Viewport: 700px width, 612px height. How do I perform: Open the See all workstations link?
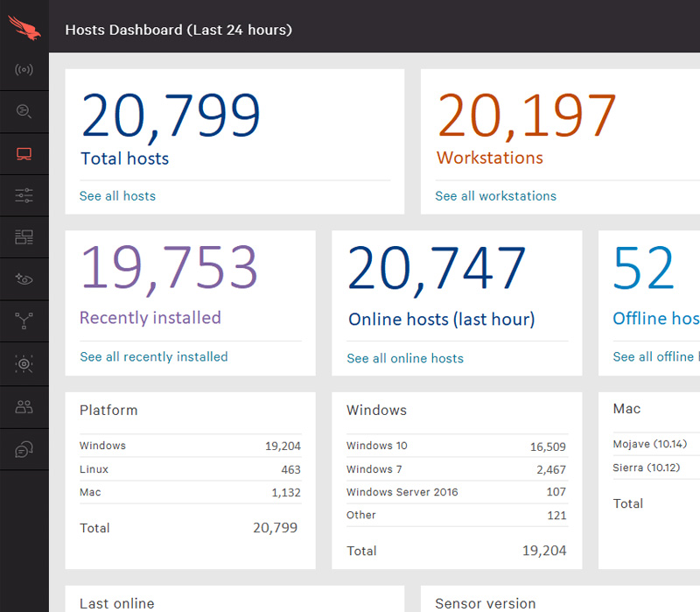coord(495,196)
